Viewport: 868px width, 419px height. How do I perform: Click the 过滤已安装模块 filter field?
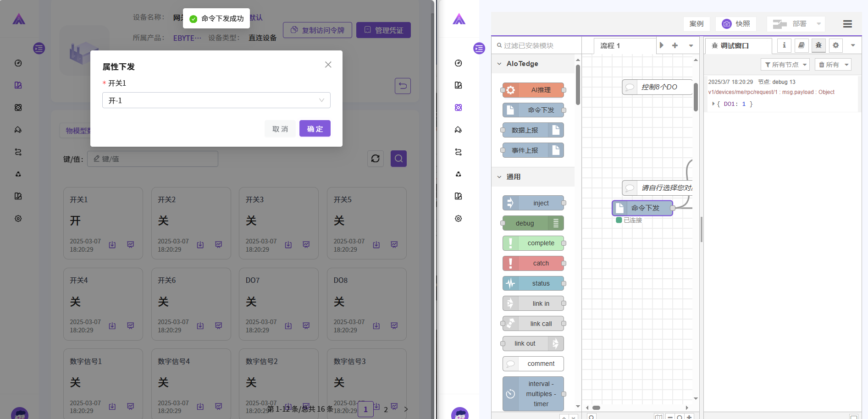click(x=536, y=46)
